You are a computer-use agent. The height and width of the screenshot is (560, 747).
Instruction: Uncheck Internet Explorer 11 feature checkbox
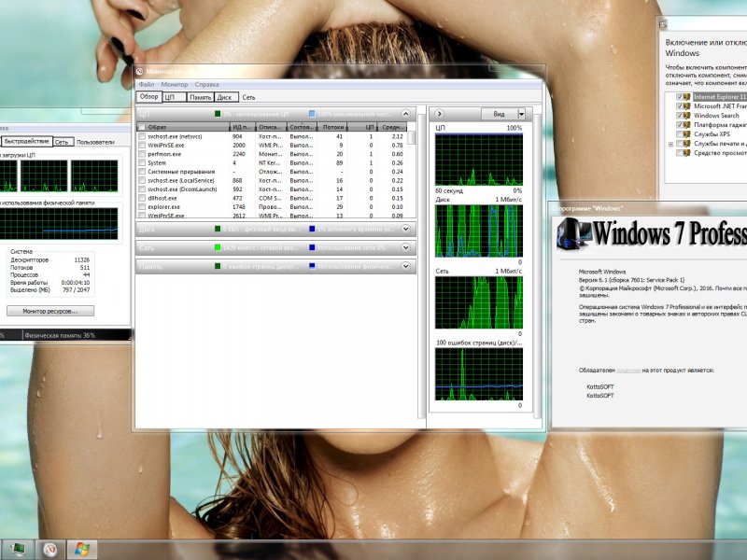click(x=680, y=97)
